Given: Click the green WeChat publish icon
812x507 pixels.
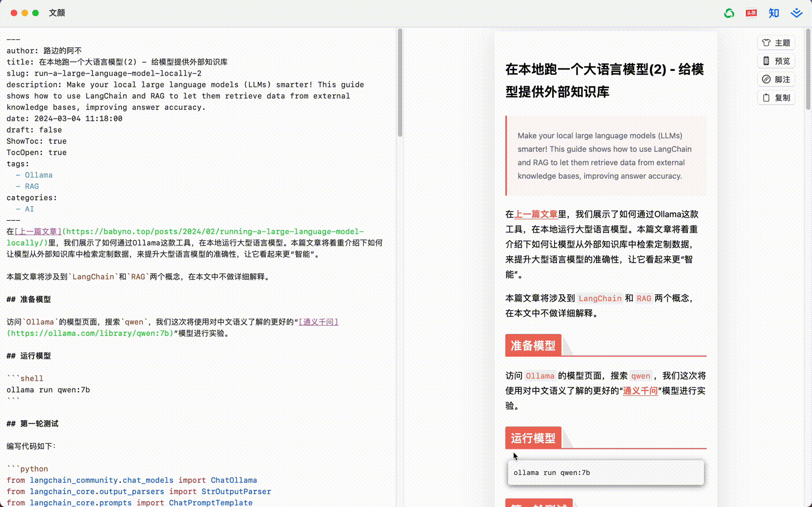Looking at the screenshot, I should 729,13.
